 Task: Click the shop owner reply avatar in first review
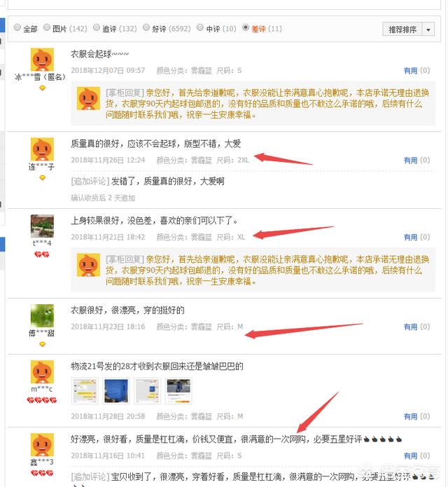coord(88,98)
